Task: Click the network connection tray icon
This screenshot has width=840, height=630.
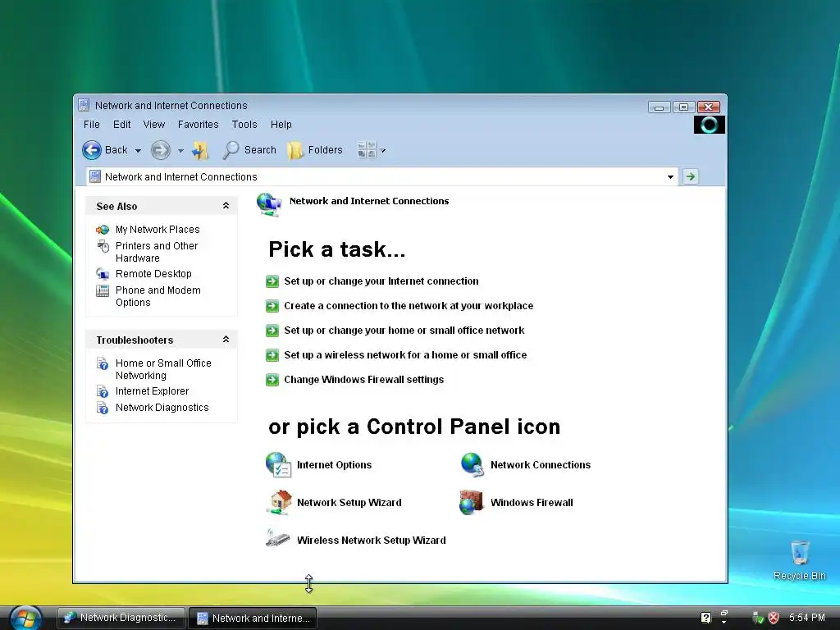Action: pos(758,618)
